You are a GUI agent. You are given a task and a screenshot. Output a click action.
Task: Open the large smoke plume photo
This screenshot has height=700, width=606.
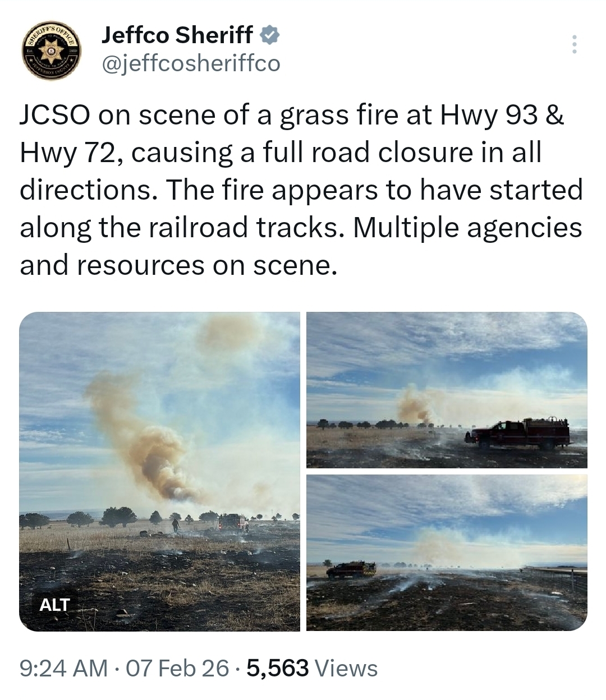[159, 471]
